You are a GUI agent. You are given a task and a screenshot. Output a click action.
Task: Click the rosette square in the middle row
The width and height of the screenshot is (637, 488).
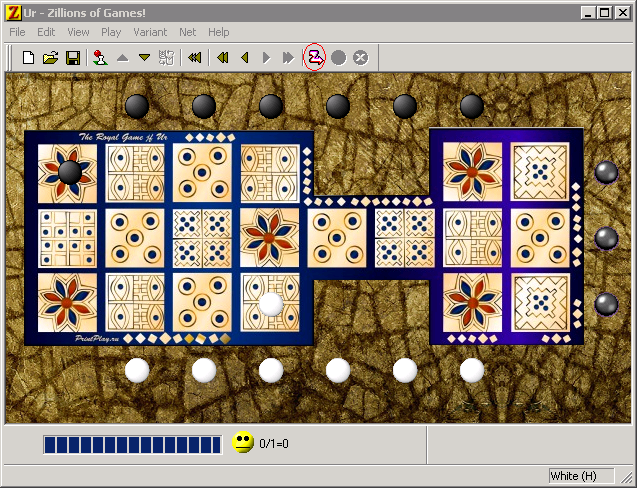coord(270,239)
